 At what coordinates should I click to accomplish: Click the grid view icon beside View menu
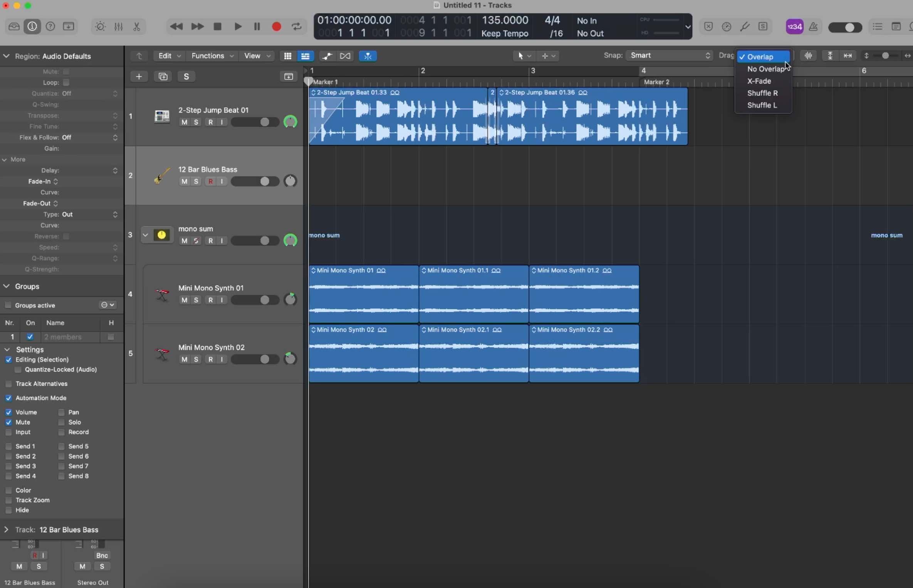coord(287,56)
